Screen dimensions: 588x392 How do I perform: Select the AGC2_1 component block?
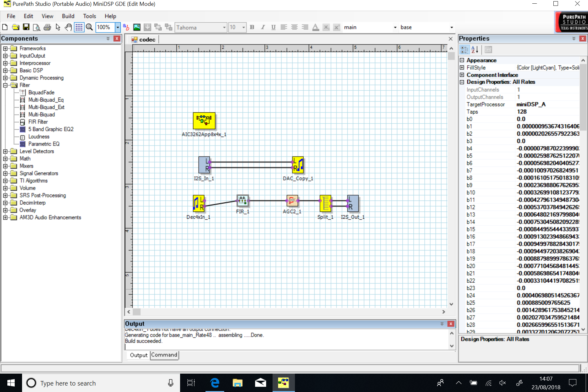[x=292, y=201]
